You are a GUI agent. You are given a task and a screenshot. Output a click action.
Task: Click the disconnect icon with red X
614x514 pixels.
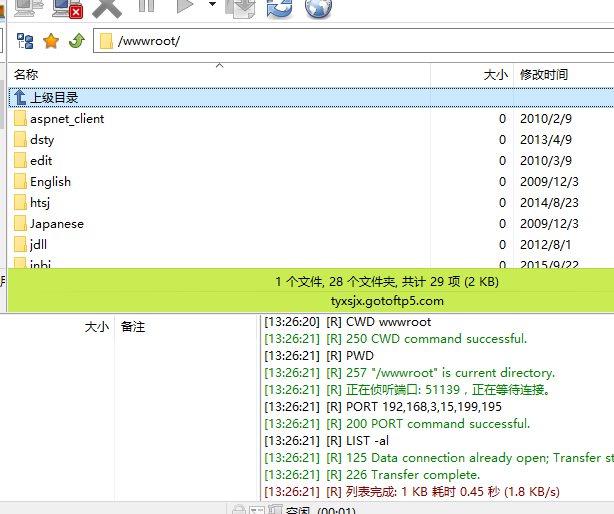68,8
